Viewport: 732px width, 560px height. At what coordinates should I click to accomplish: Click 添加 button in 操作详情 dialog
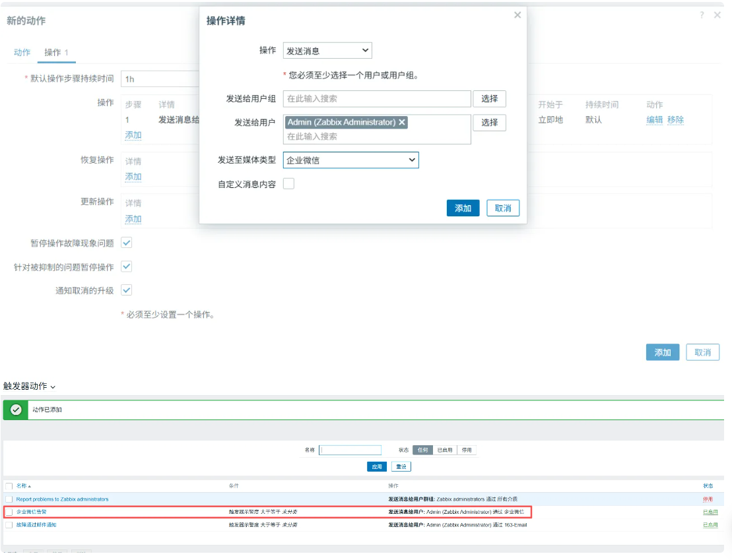point(463,208)
